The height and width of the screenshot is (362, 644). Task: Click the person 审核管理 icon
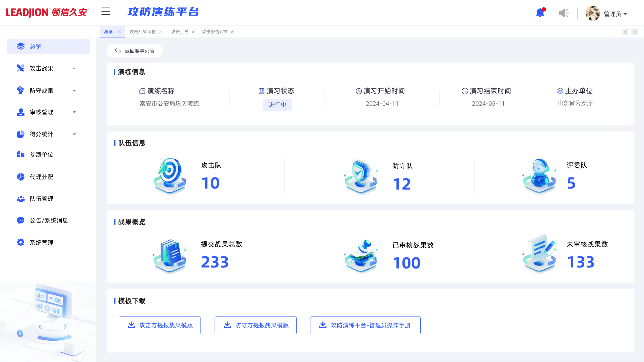coord(21,112)
